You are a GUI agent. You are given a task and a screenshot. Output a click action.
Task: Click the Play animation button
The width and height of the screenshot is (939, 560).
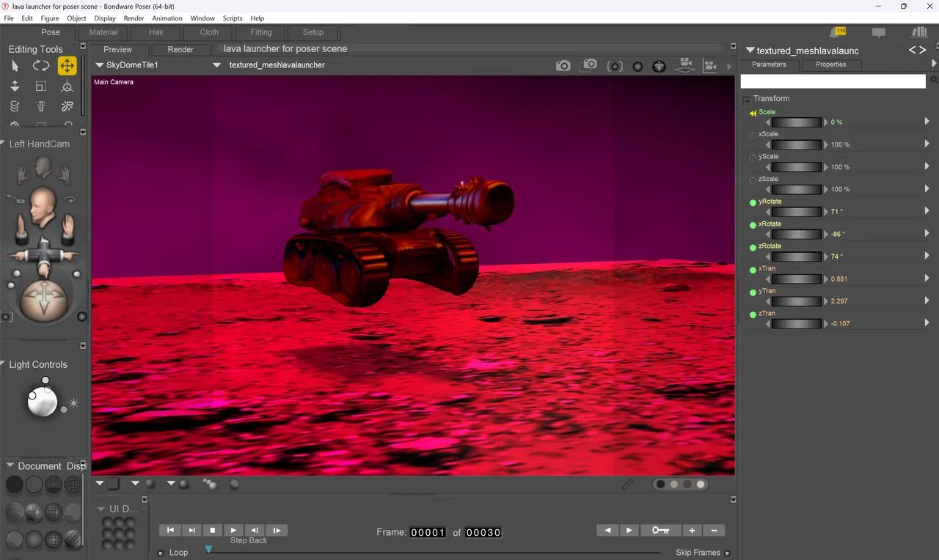pyautogui.click(x=234, y=530)
